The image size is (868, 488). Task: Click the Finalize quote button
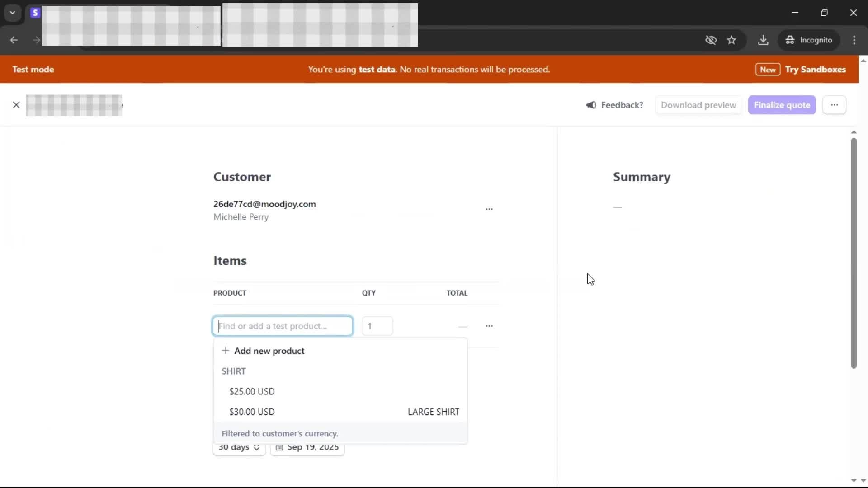[x=782, y=105]
